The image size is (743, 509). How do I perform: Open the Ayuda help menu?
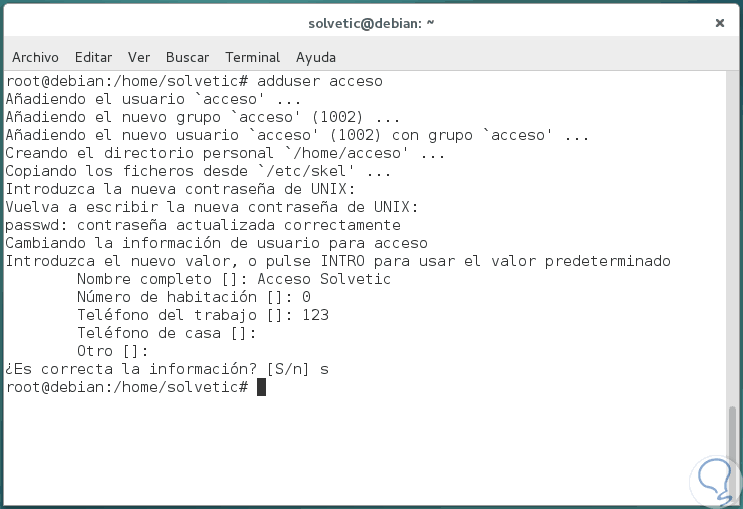316,57
